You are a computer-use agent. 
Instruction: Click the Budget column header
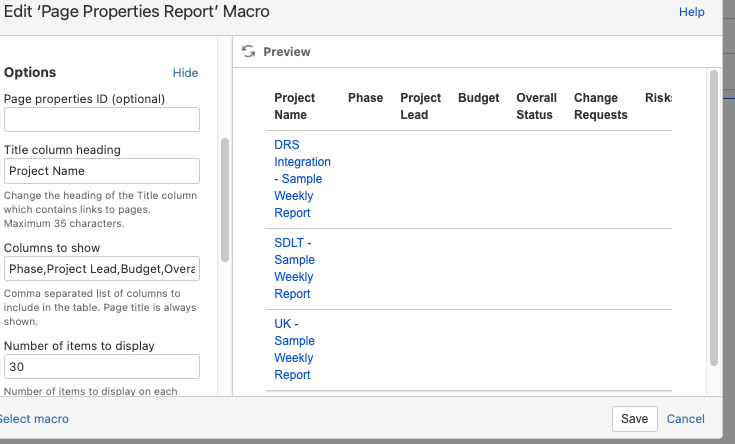[x=479, y=98]
